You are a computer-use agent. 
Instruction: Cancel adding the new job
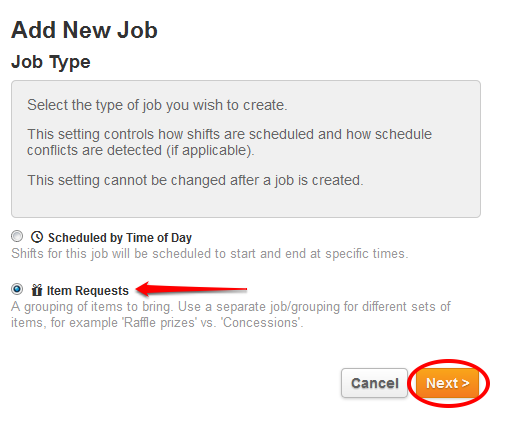pyautogui.click(x=374, y=383)
